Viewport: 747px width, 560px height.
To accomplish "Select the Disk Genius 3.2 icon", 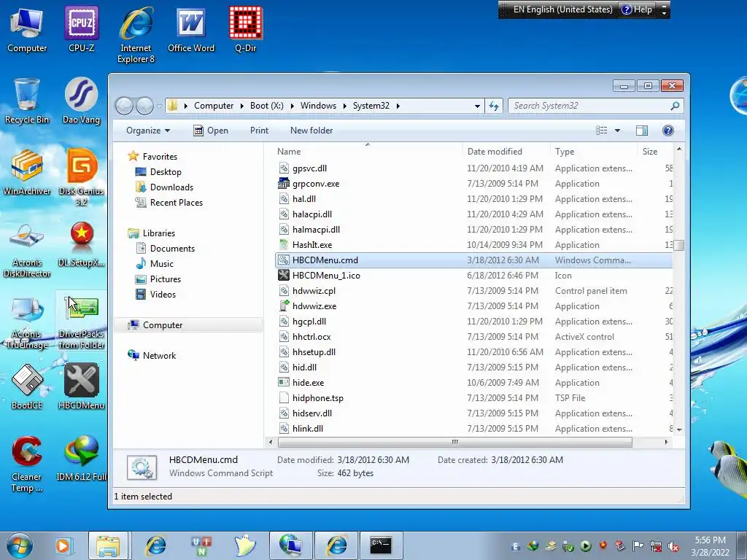I will [82, 178].
